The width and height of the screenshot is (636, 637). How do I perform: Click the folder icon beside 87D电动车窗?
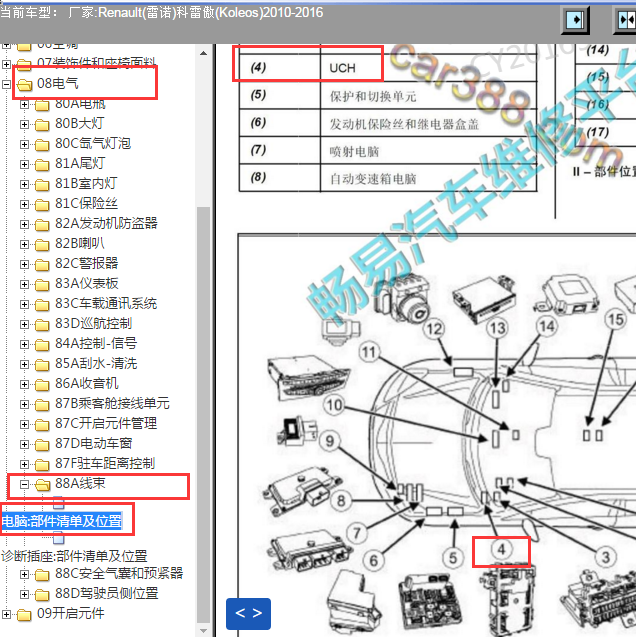(x=42, y=444)
